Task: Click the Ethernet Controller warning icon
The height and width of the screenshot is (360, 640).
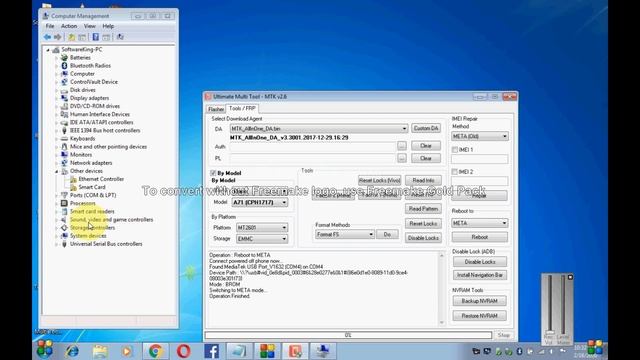Action: pyautogui.click(x=73, y=179)
